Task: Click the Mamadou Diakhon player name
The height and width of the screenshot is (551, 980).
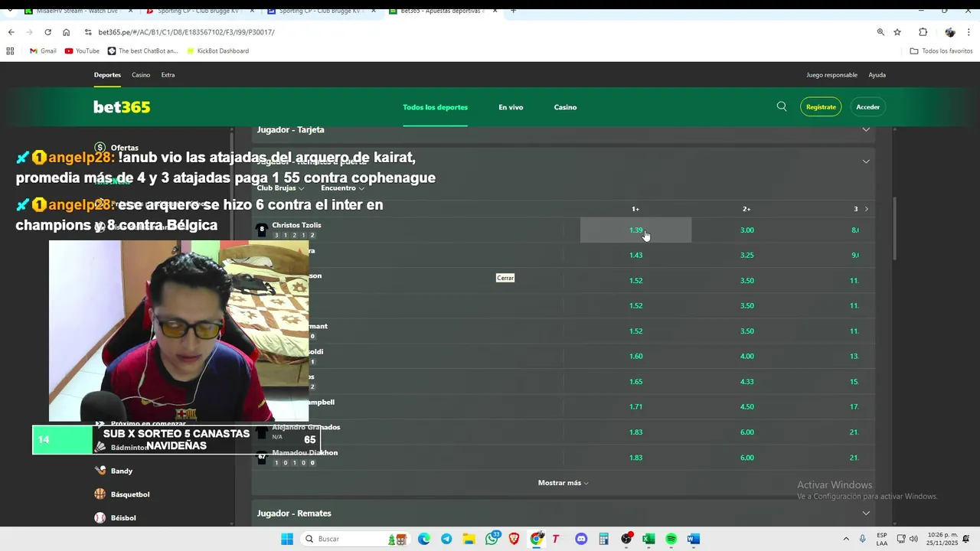Action: point(305,452)
